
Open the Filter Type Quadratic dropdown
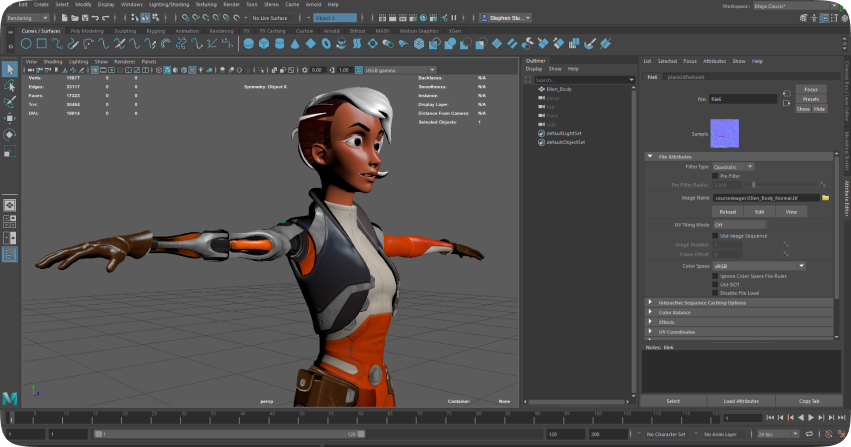click(733, 167)
